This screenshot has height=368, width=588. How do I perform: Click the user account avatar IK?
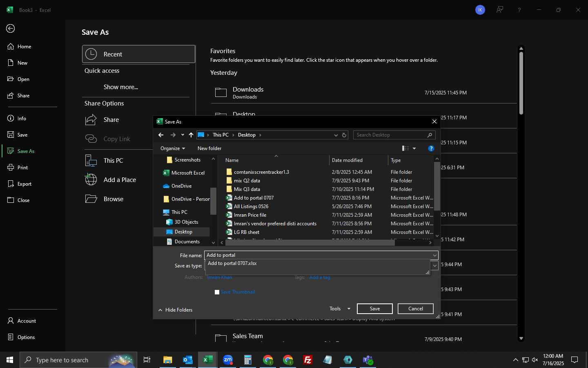coord(480,10)
